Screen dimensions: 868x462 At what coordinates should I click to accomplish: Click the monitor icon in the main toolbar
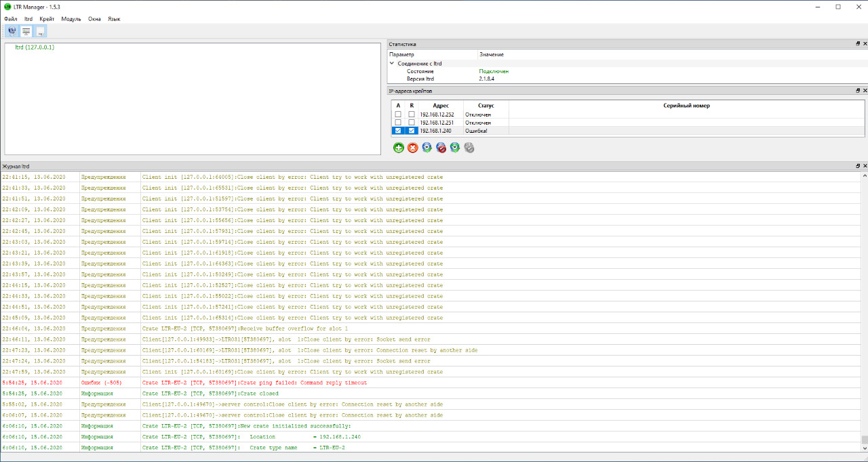(x=26, y=31)
